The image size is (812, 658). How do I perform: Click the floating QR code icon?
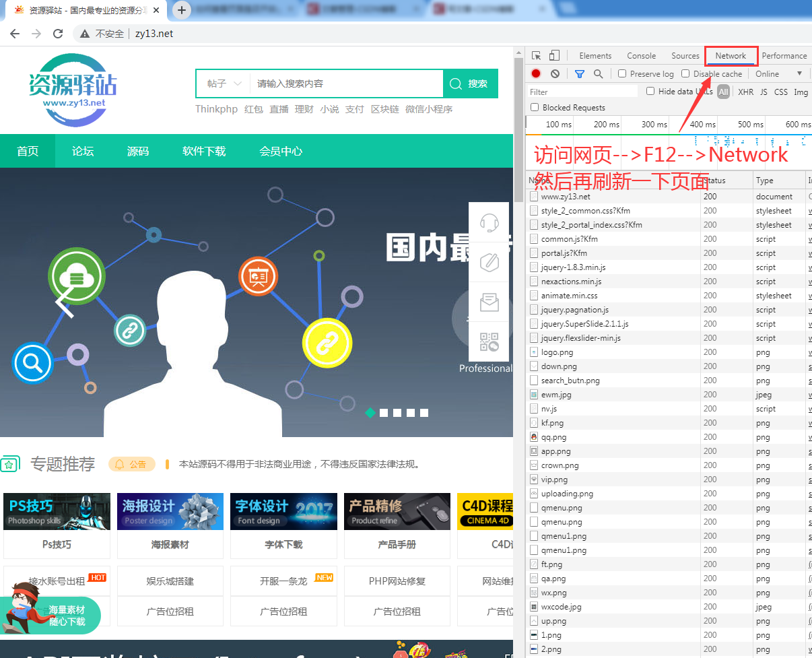[x=489, y=341]
